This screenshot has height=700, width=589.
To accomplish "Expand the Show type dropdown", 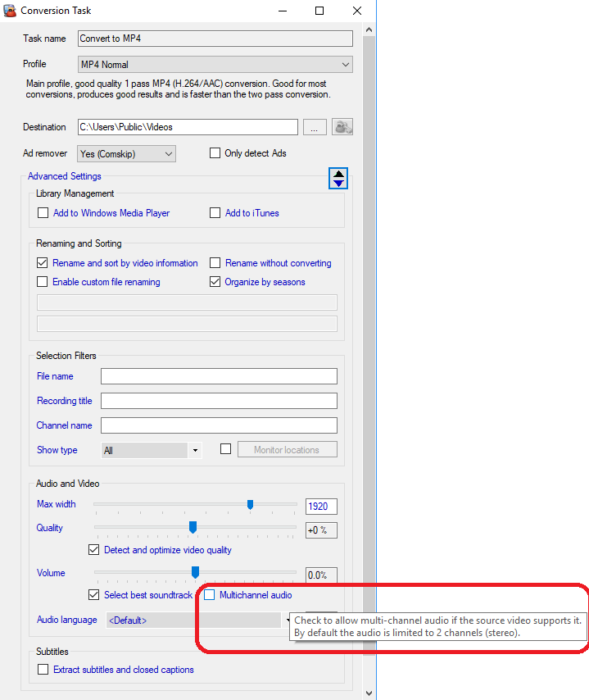I will tap(151, 450).
